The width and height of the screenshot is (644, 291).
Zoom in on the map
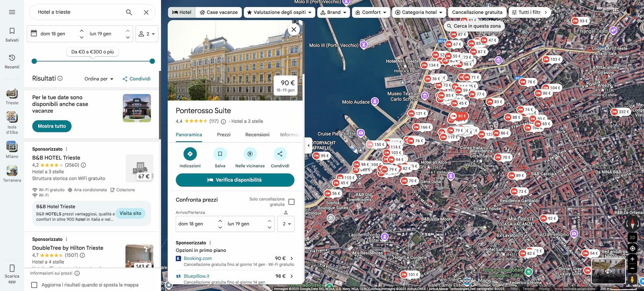pyautogui.click(x=632, y=259)
